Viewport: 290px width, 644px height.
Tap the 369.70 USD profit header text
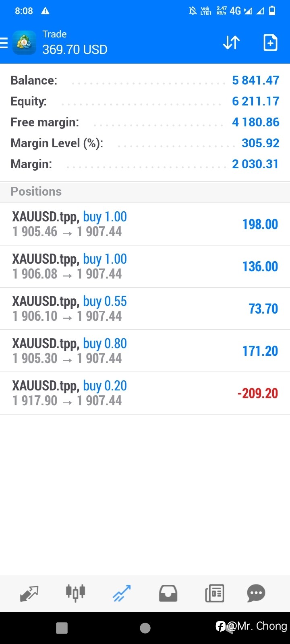[75, 50]
